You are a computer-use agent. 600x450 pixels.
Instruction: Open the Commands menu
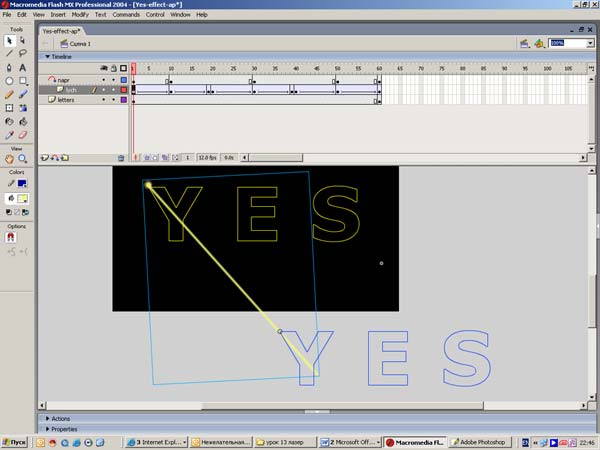(126, 15)
